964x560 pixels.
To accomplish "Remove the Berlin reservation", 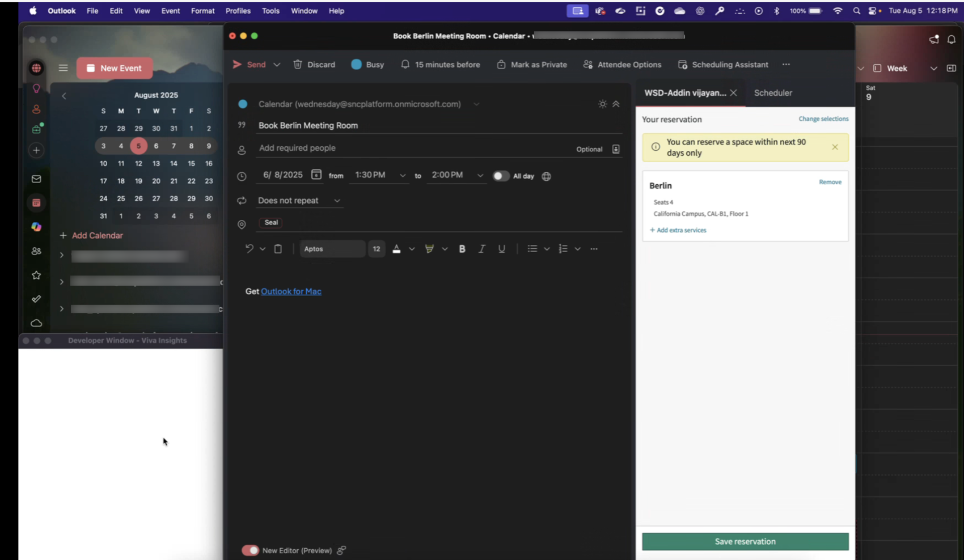I will point(830,182).
